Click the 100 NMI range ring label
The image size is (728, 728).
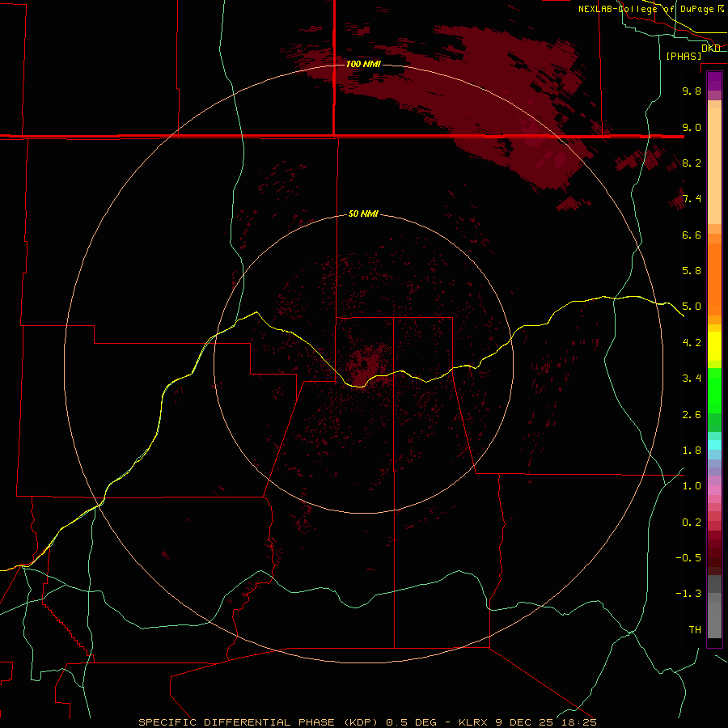click(363, 64)
